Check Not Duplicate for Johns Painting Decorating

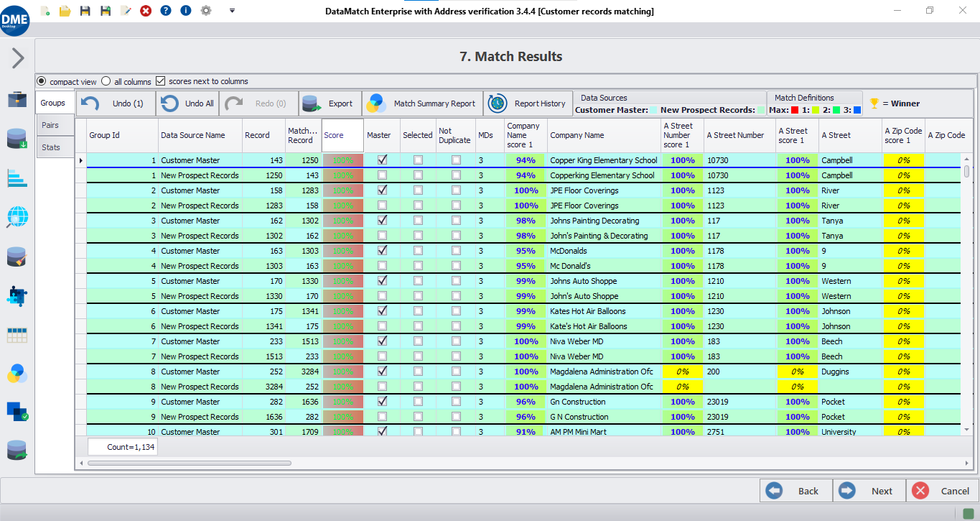pos(456,221)
